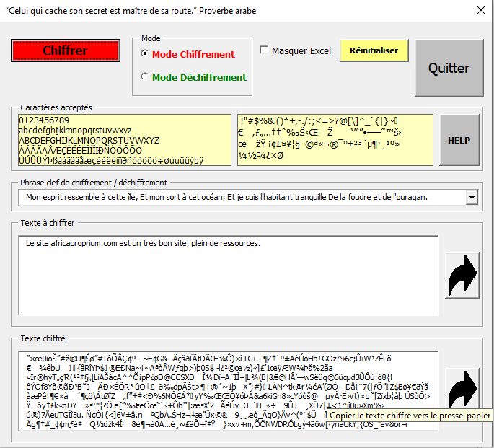Click the yellow Réinitialiser button
494x448 pixels.
pyautogui.click(x=374, y=50)
